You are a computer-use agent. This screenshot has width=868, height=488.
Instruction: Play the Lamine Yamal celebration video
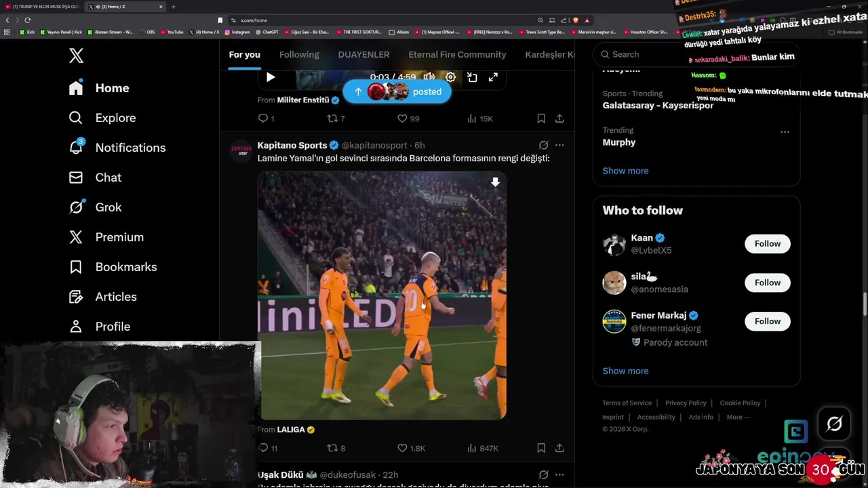pos(382,296)
